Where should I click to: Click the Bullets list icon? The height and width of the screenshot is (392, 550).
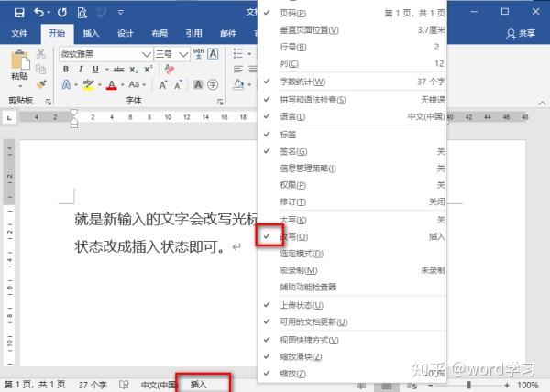238,54
